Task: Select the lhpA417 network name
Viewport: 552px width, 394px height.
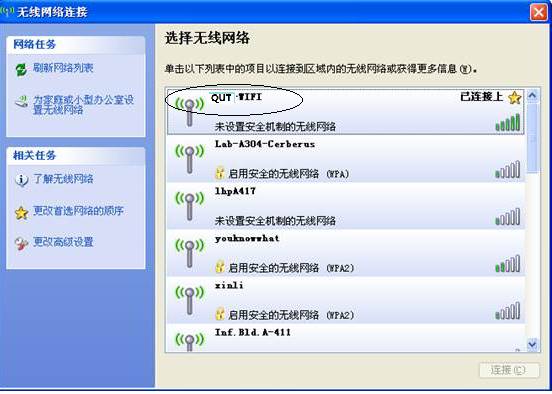Action: click(x=235, y=191)
